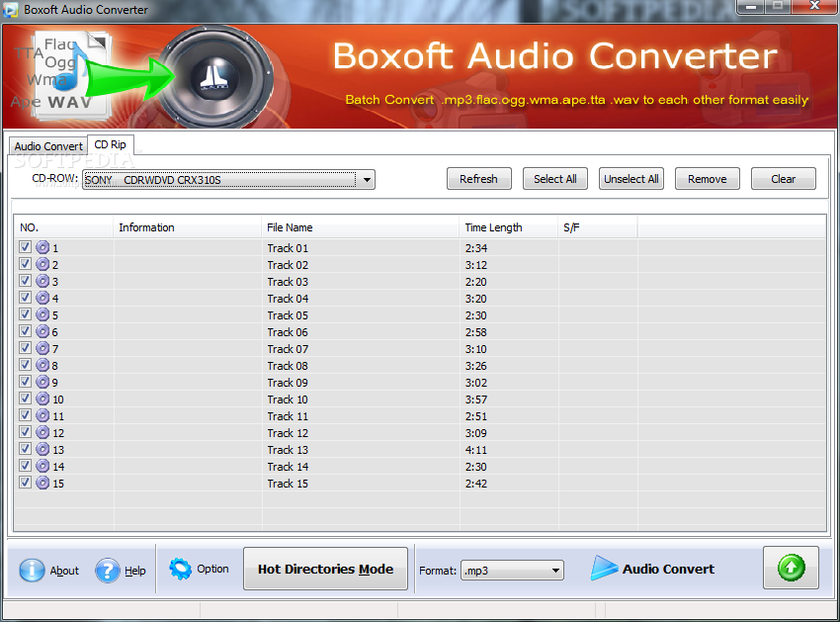Click the disc icon for track 4

coord(42,298)
